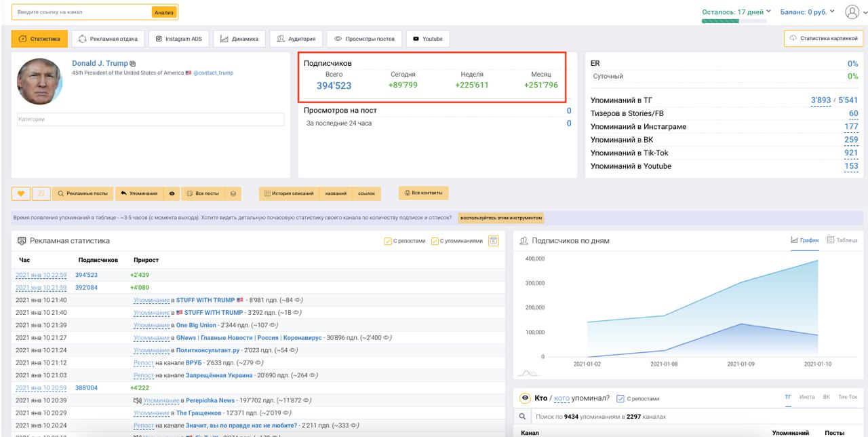Select the ТГ mentions tab

point(788,397)
